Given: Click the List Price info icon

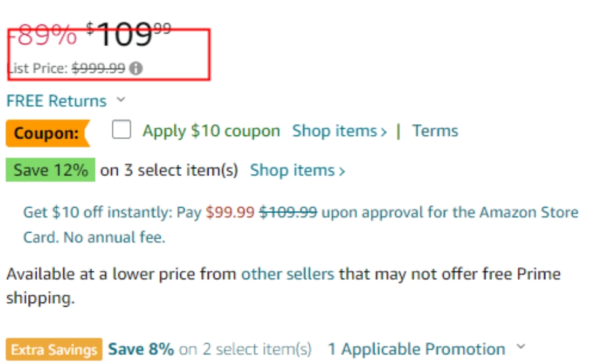Looking at the screenshot, I should 135,69.
